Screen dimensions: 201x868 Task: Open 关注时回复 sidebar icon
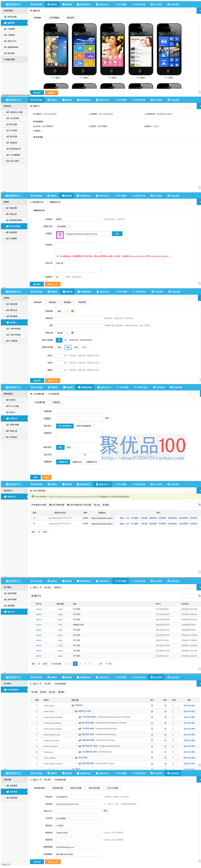pyautogui.click(x=8, y=118)
